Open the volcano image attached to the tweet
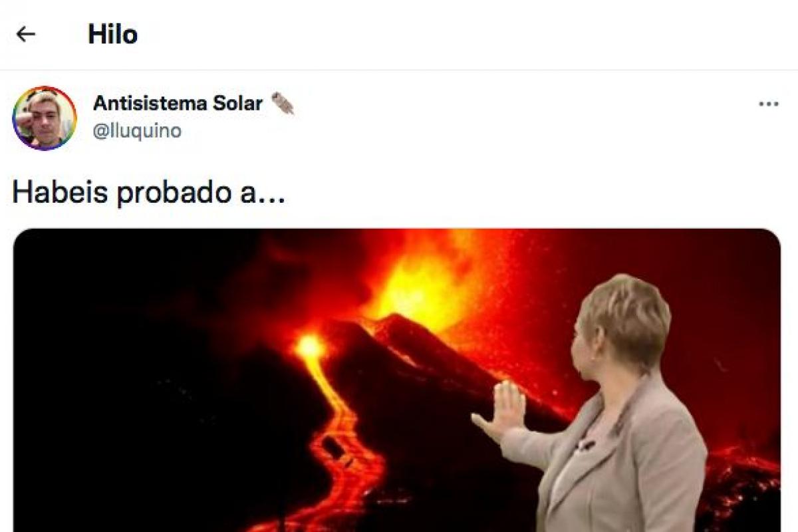The width and height of the screenshot is (798, 532). click(396, 380)
